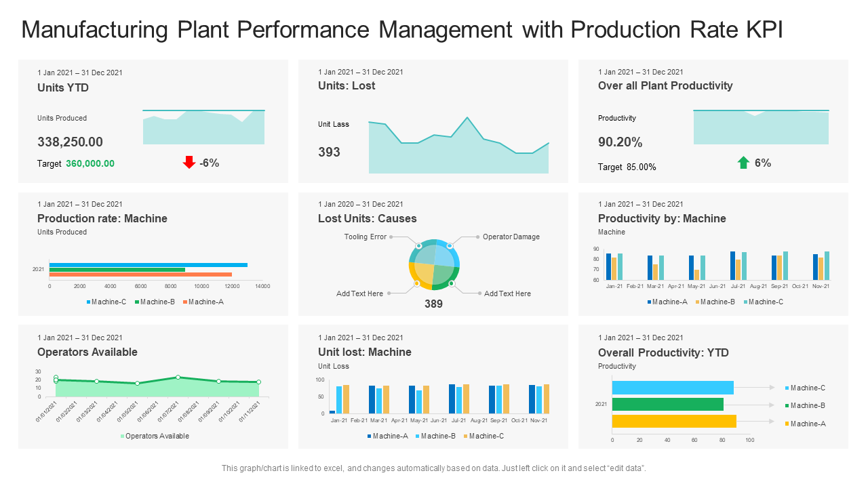This screenshot has width=868, height=488.
Task: Select the 393 unit loss value
Action: click(x=329, y=152)
